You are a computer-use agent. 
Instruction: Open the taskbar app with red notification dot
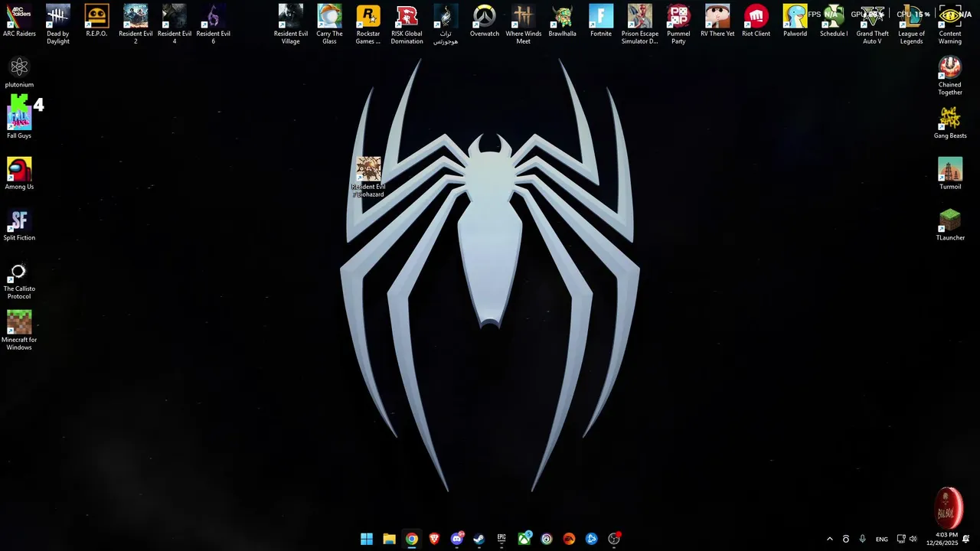pyautogui.click(x=614, y=539)
